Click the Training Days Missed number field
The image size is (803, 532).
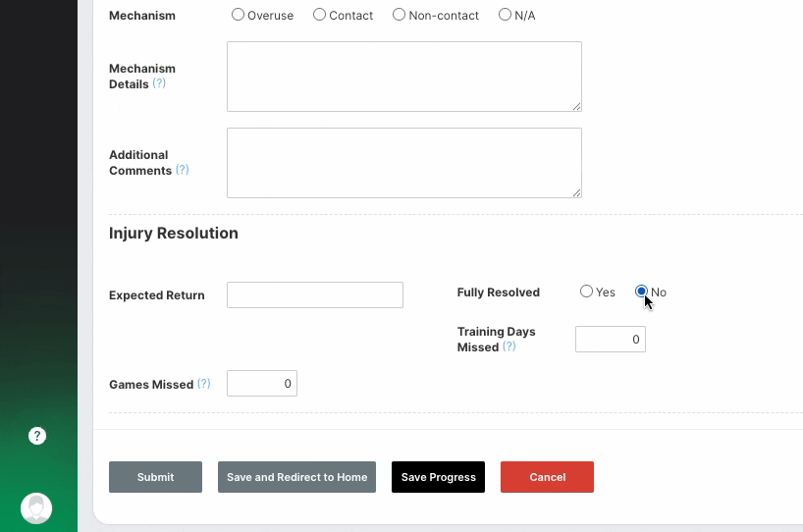pos(611,339)
